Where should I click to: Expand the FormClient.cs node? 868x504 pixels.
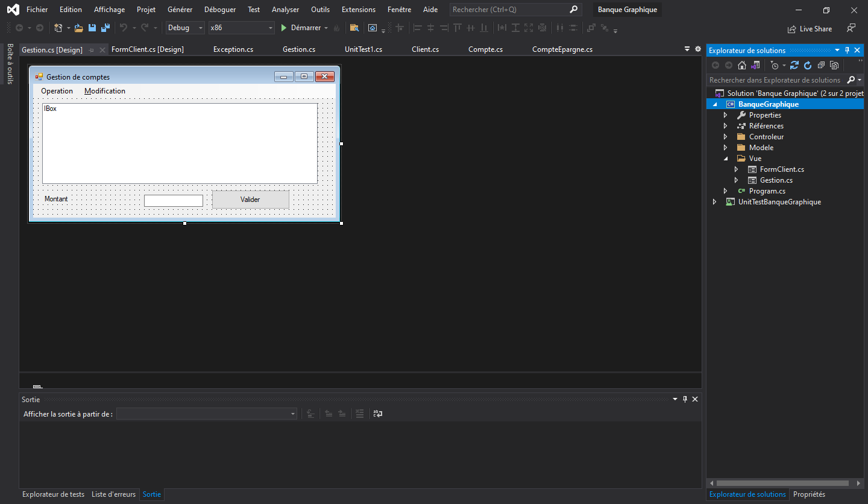(736, 169)
